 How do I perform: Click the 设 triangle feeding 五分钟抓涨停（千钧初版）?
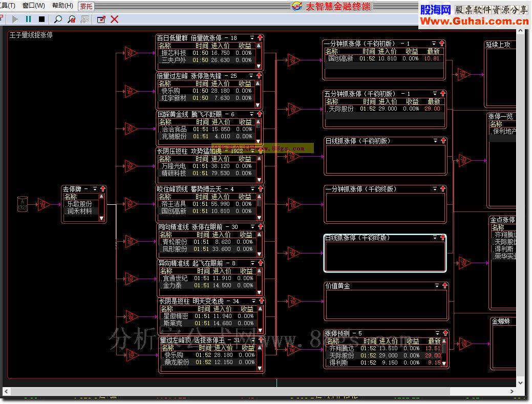(x=293, y=109)
